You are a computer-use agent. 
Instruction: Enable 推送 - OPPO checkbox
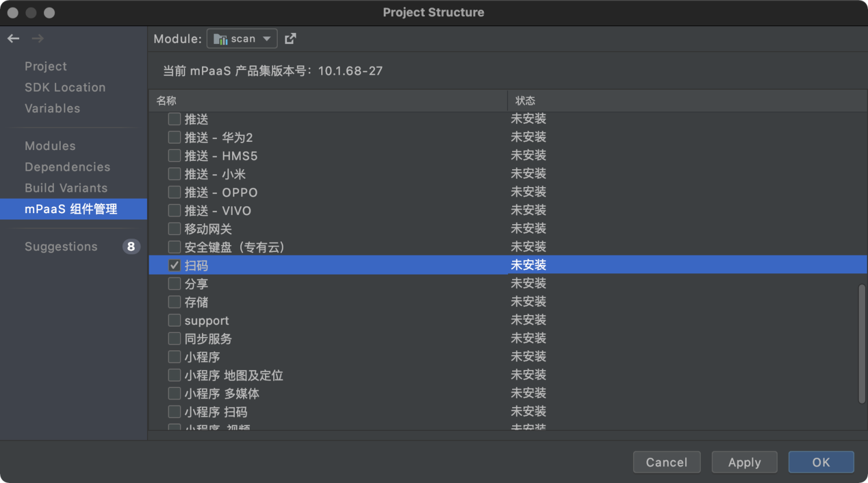coord(174,192)
